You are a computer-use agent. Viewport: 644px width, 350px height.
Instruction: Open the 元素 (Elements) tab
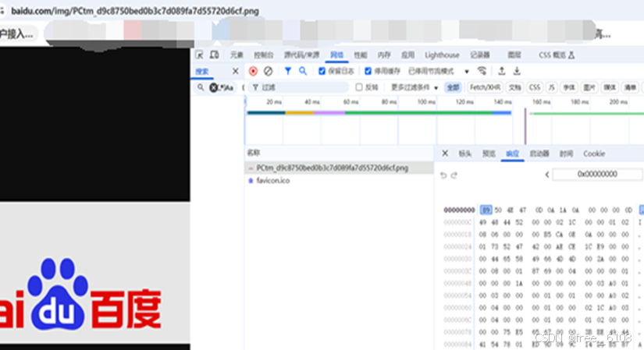point(237,55)
